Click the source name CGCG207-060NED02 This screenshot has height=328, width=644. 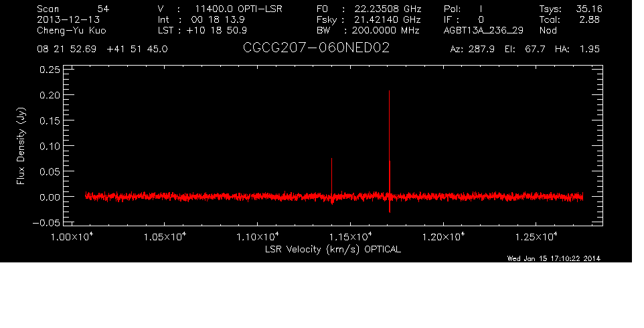tap(316, 48)
